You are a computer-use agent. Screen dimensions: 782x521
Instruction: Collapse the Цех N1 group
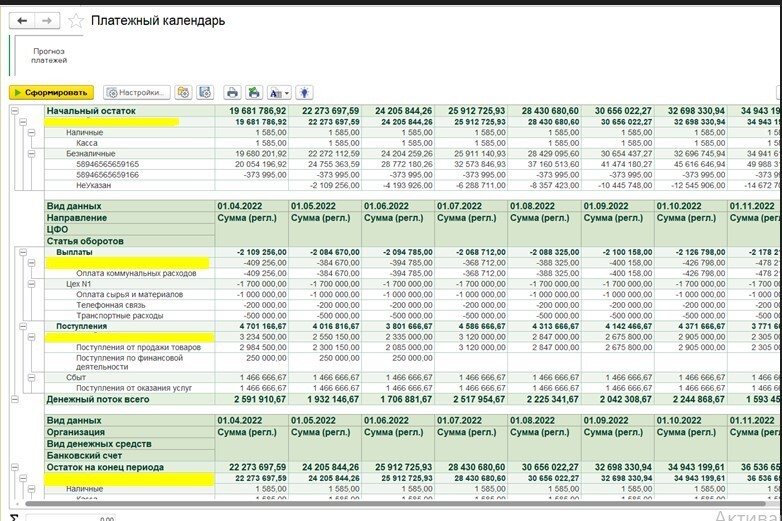tap(31, 284)
